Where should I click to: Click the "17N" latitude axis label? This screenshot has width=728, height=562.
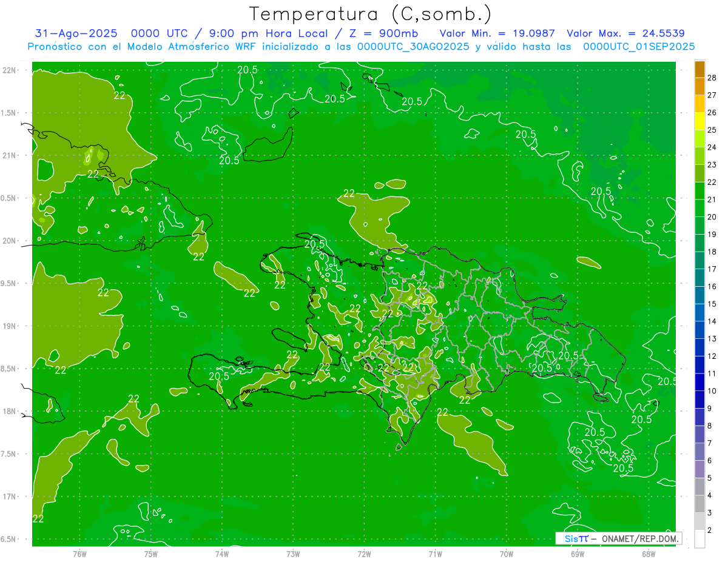pyautogui.click(x=8, y=497)
